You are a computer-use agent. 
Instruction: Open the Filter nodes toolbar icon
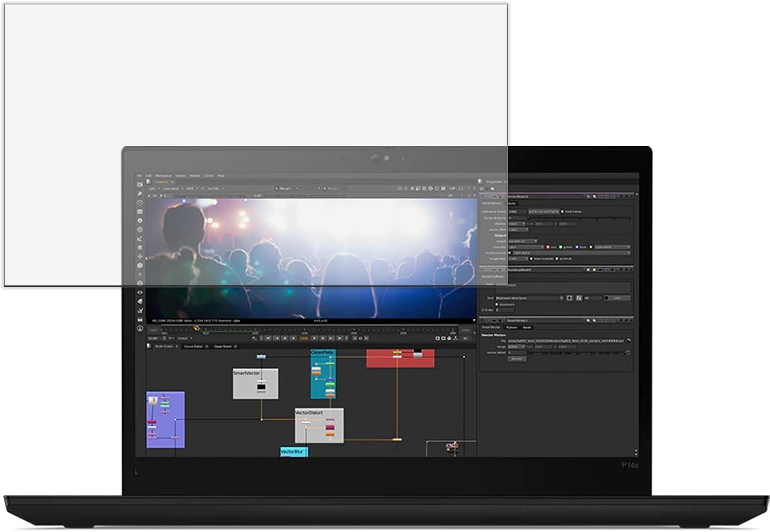point(140,230)
